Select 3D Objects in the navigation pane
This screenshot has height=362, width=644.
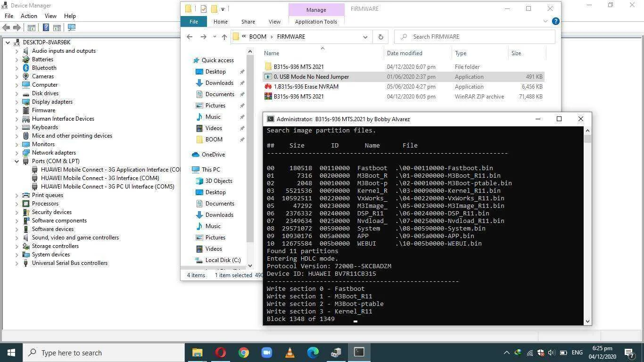point(219,181)
